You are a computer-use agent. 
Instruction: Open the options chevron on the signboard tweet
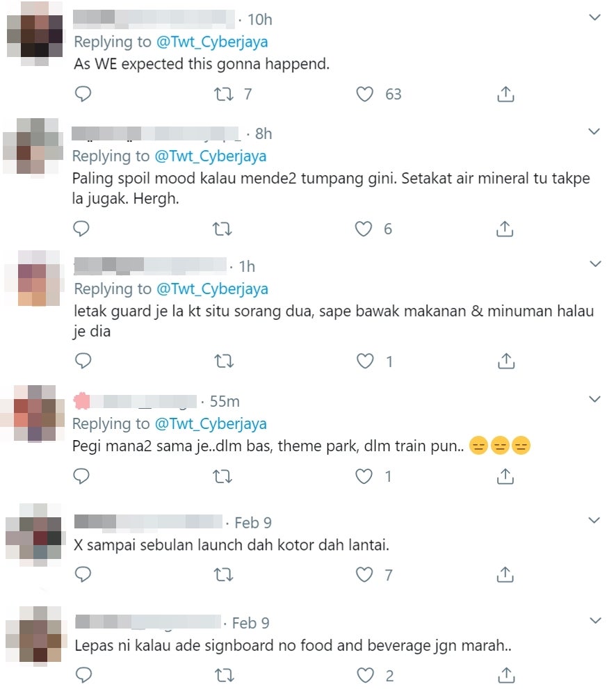[x=595, y=620]
